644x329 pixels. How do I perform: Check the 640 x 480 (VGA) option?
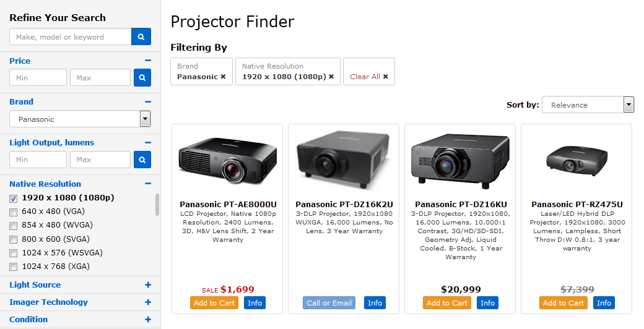14,212
